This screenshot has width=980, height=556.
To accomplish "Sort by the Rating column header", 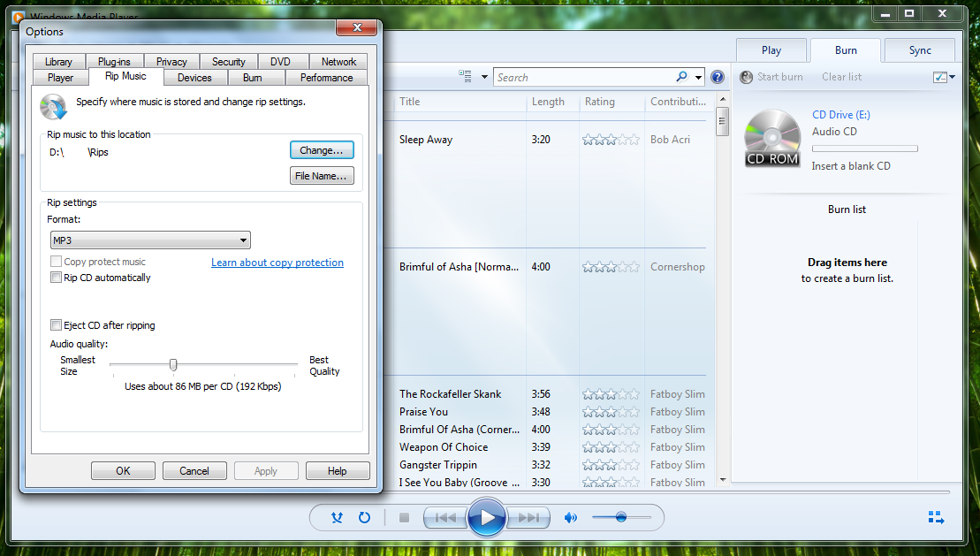I will 612,102.
